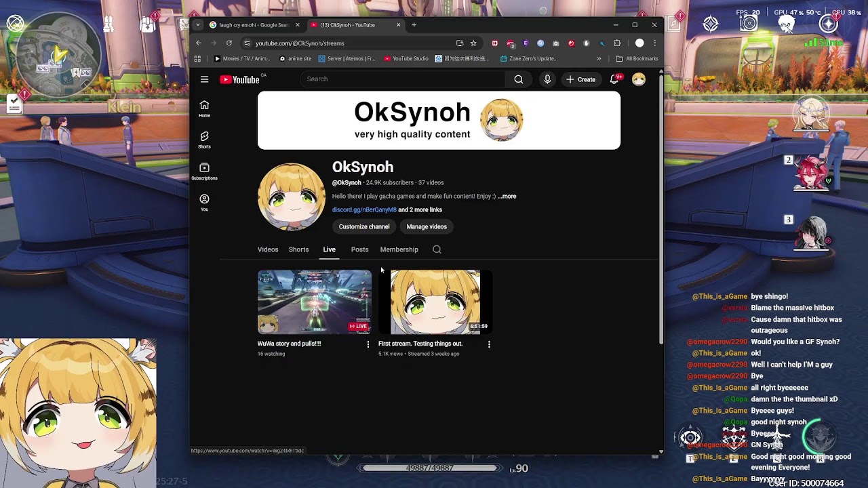Viewport: 868px width, 488px height.
Task: Click the Create button
Action: 581,79
